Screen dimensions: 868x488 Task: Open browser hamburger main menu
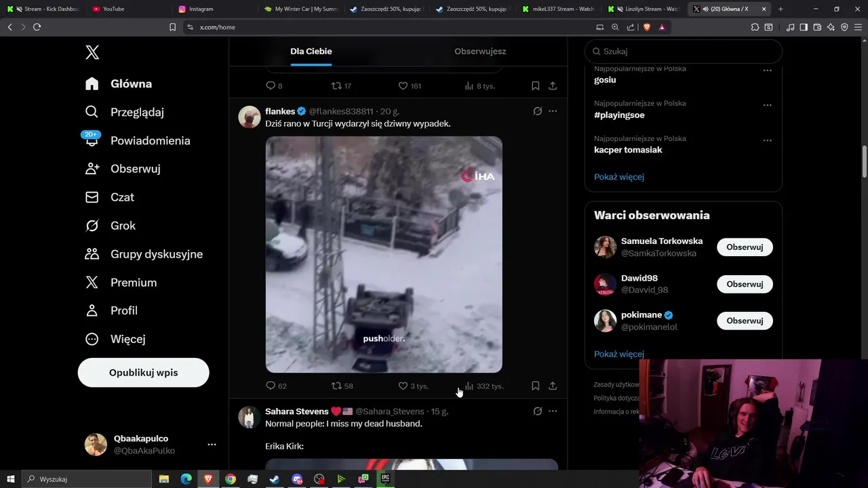click(858, 27)
